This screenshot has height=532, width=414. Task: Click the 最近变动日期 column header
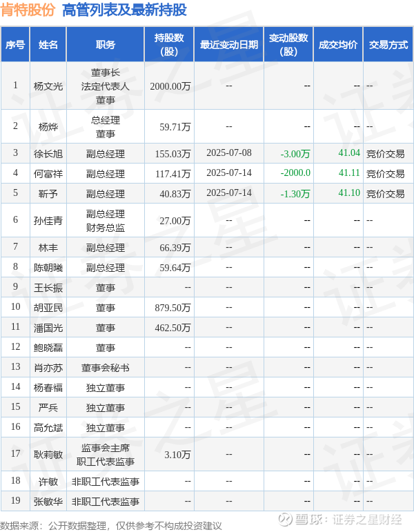click(x=228, y=44)
